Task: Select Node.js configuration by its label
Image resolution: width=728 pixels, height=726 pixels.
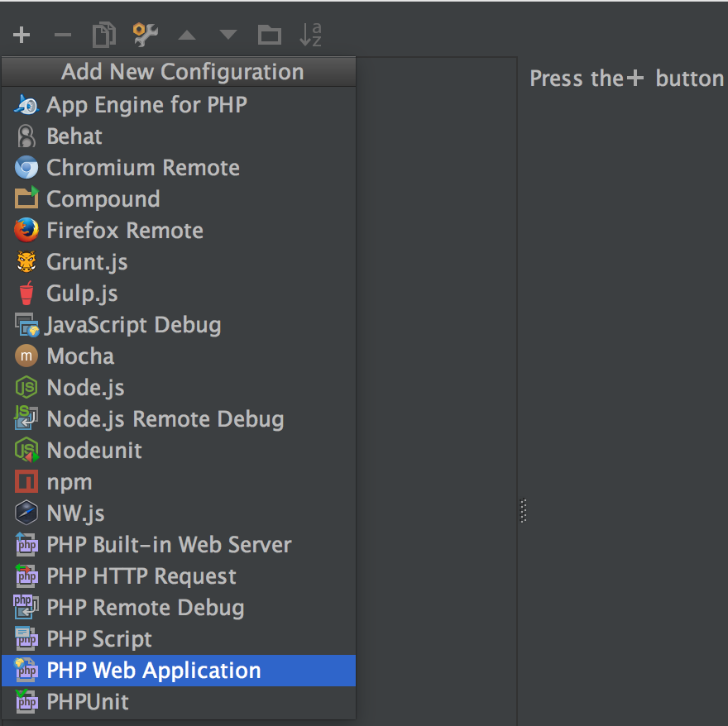Action: click(85, 388)
